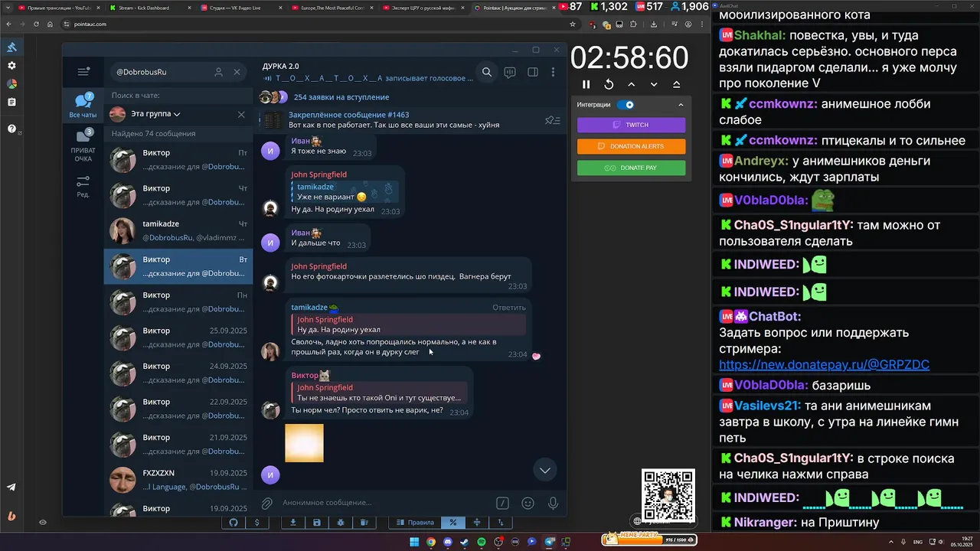Open the donatepay.ru link in chat
The image size is (980, 551).
tap(824, 365)
